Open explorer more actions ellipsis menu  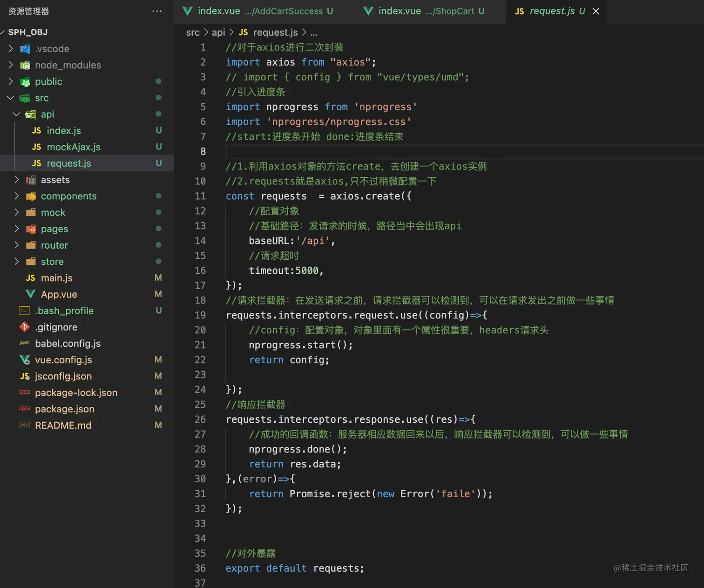tap(157, 11)
